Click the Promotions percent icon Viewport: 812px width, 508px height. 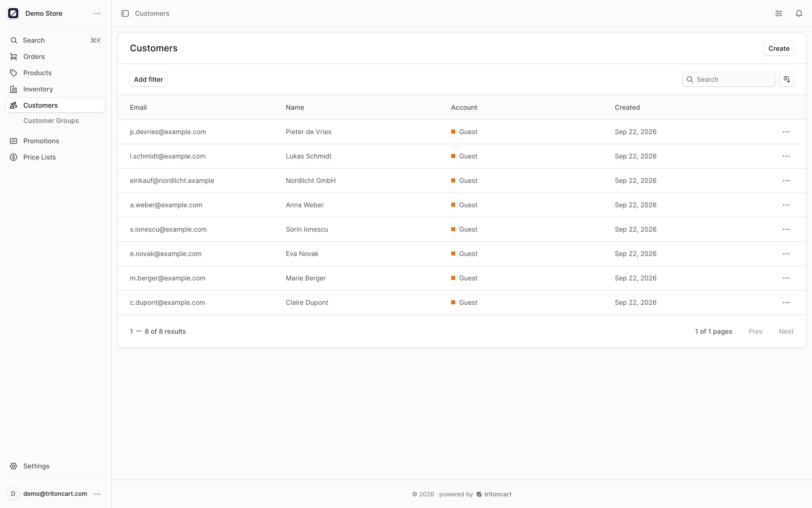tap(13, 141)
